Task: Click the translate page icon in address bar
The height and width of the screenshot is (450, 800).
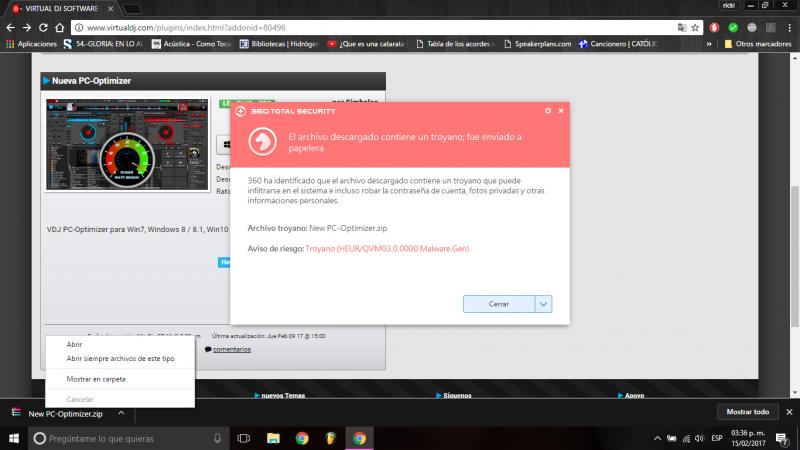Action: click(682, 28)
